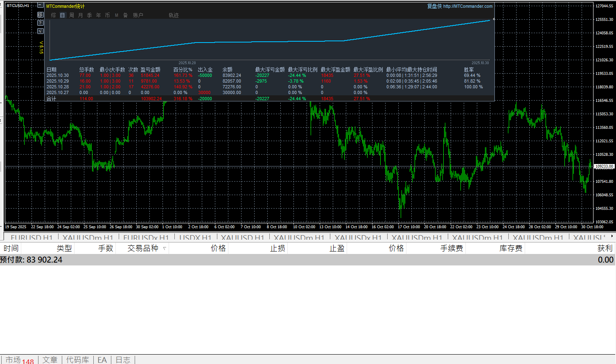Open the 备 tab in the statistics panel

pos(126,15)
